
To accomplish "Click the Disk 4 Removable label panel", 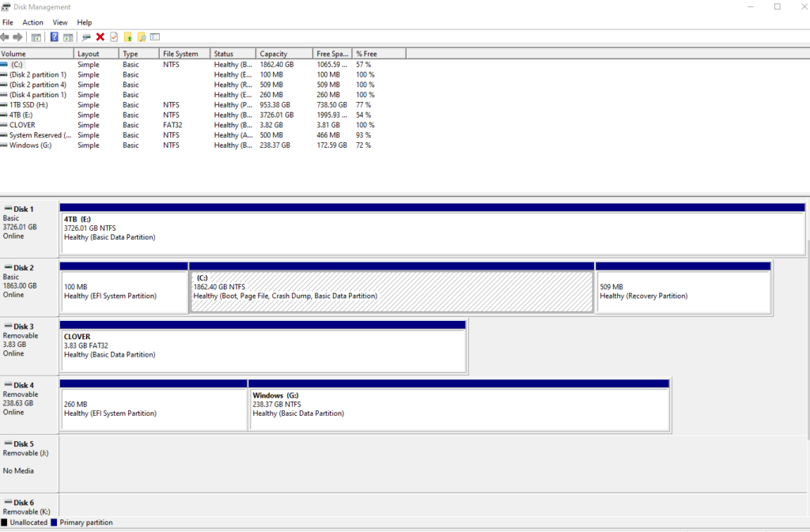I will point(29,405).
